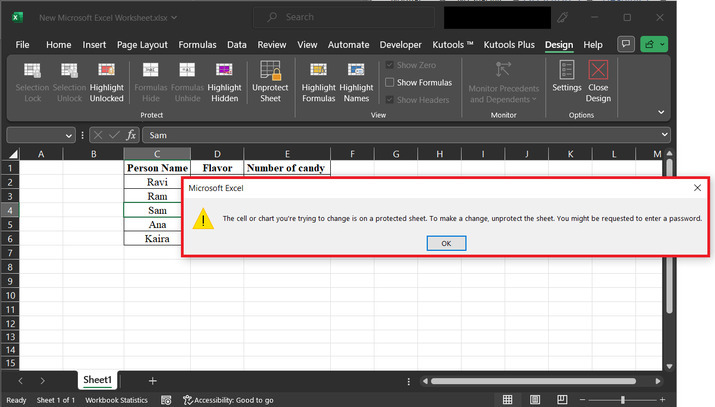Click the green Share button
The image size is (715, 407).
[x=654, y=44]
